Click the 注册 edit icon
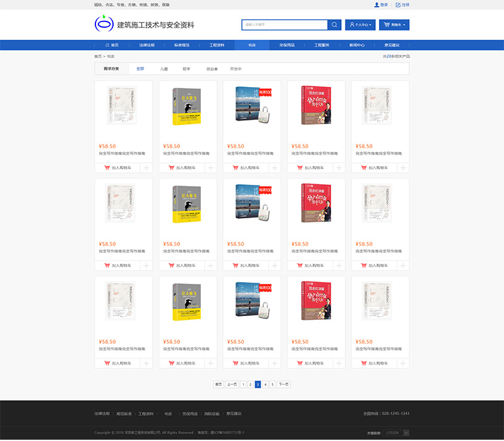Viewport: 504px width, 441px height. (x=398, y=4)
